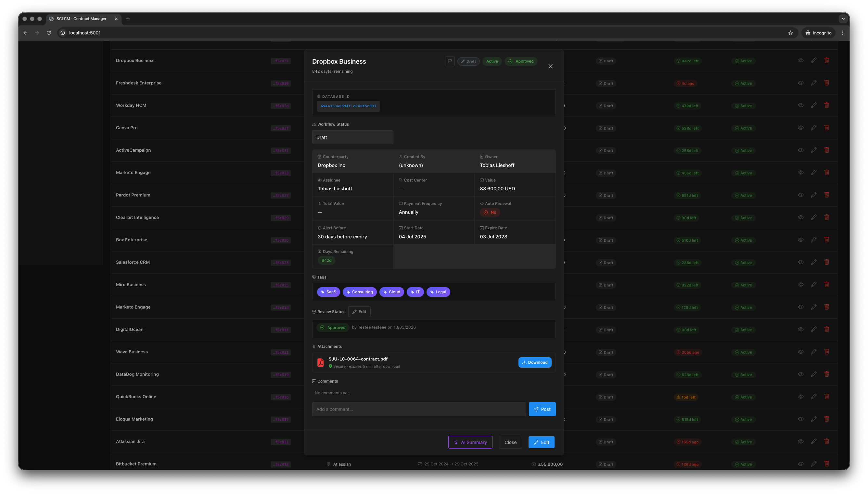Expand the tab search chevron in the title bar
The width and height of the screenshot is (868, 494).
[843, 19]
